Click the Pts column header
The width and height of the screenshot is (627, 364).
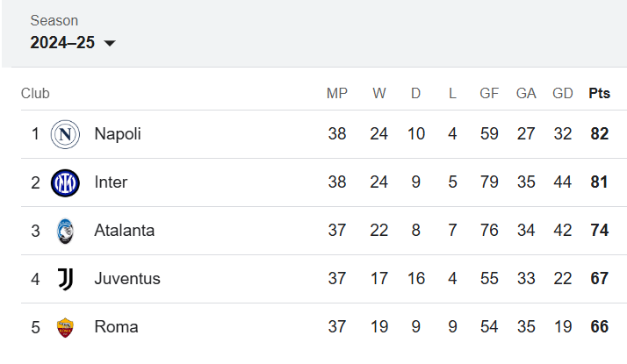[x=600, y=93]
